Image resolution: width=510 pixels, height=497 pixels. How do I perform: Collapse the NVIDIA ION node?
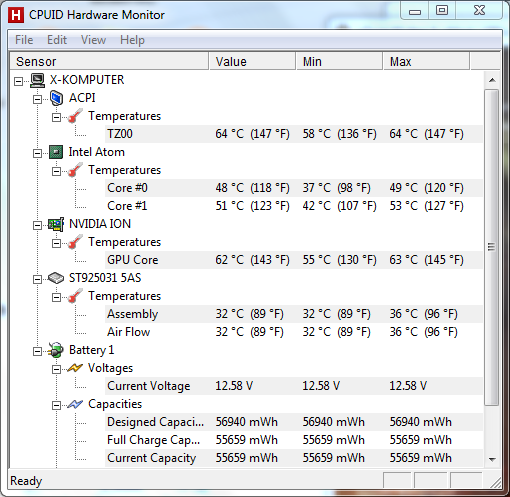[37, 225]
